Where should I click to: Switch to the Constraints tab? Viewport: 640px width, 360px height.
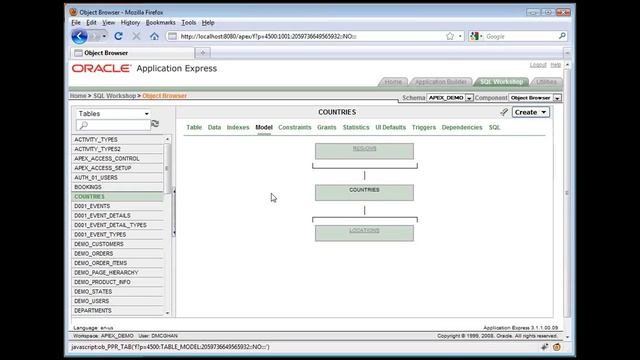click(295, 127)
